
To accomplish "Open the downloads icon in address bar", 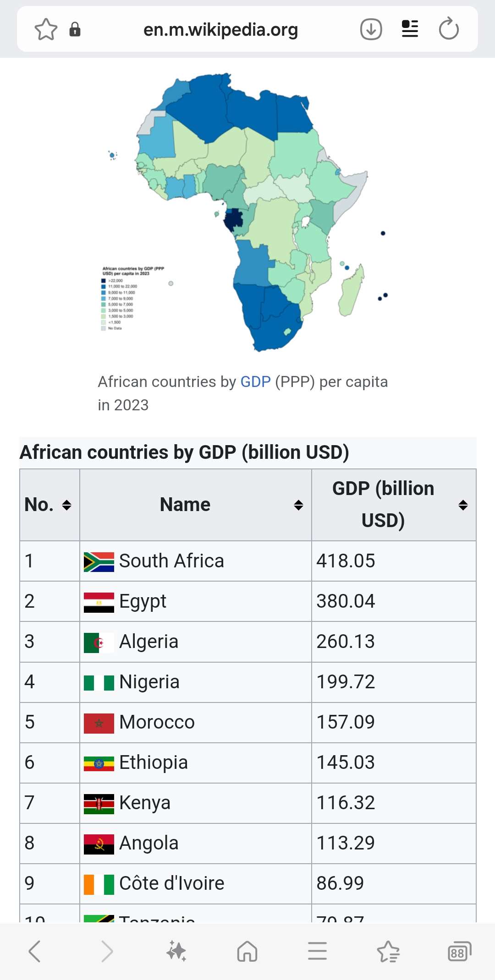I will point(371,29).
